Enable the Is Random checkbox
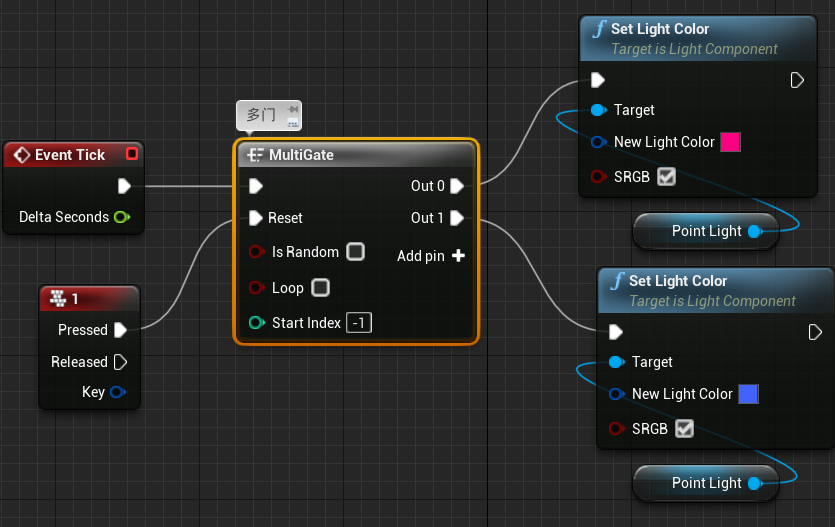The width and height of the screenshot is (835, 527). click(355, 251)
